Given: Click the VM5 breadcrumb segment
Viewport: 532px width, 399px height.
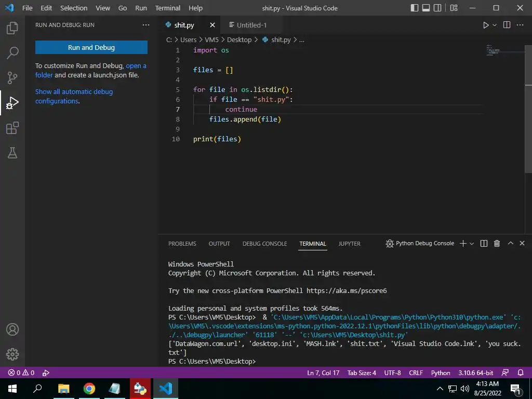Looking at the screenshot, I should 212,39.
